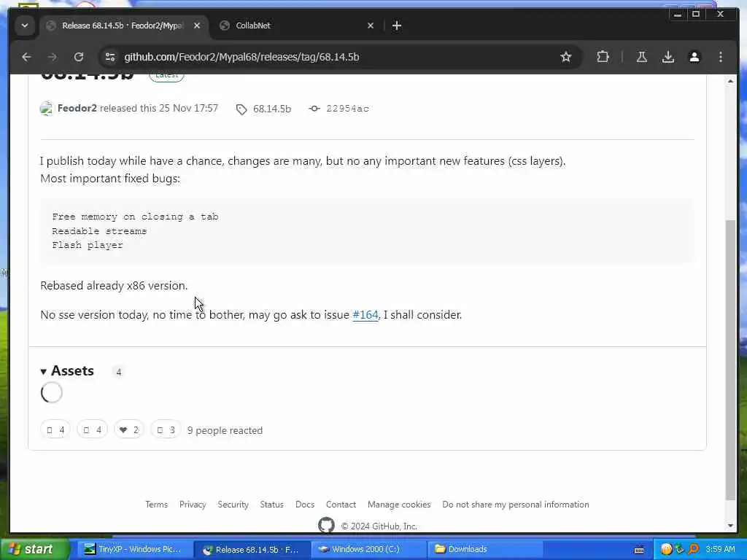Image resolution: width=747 pixels, height=560 pixels.
Task: Click the address bar URL field
Action: coord(333,57)
